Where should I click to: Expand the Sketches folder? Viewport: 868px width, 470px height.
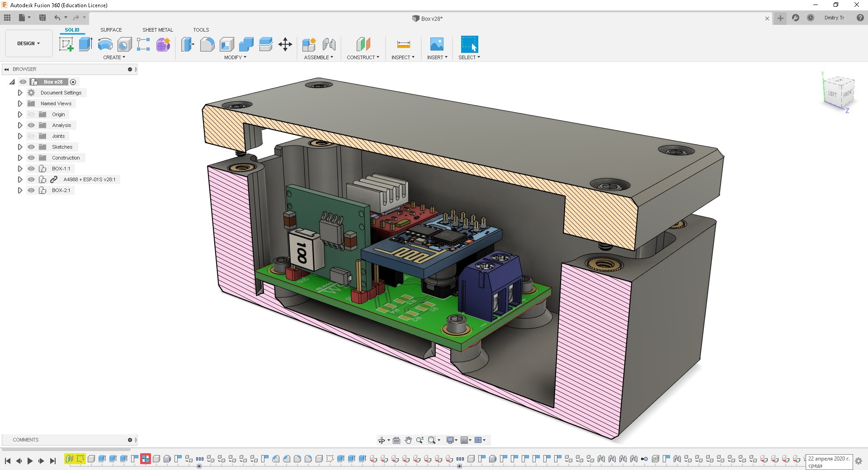(20, 147)
